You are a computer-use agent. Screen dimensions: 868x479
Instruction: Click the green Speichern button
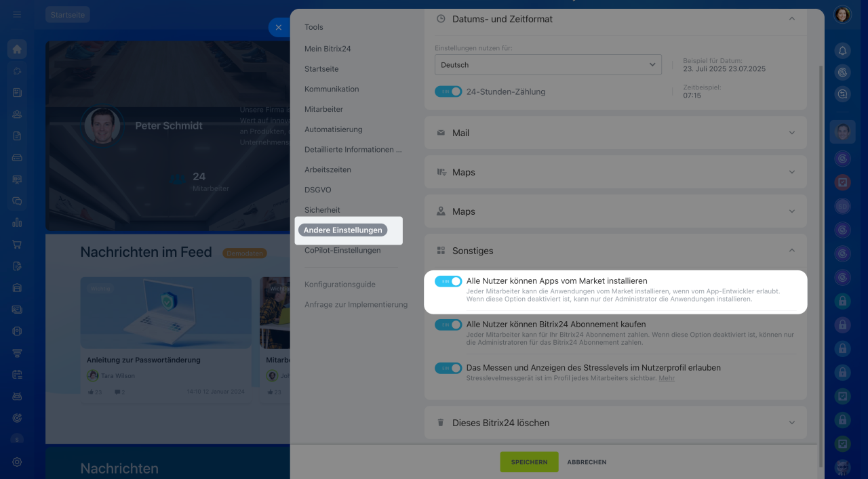pyautogui.click(x=529, y=462)
